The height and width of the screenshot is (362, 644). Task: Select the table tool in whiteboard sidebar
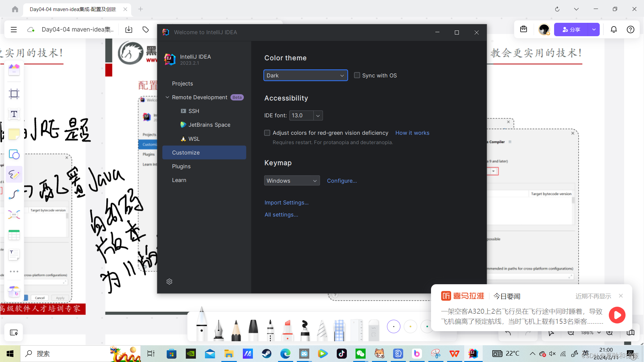(14, 235)
